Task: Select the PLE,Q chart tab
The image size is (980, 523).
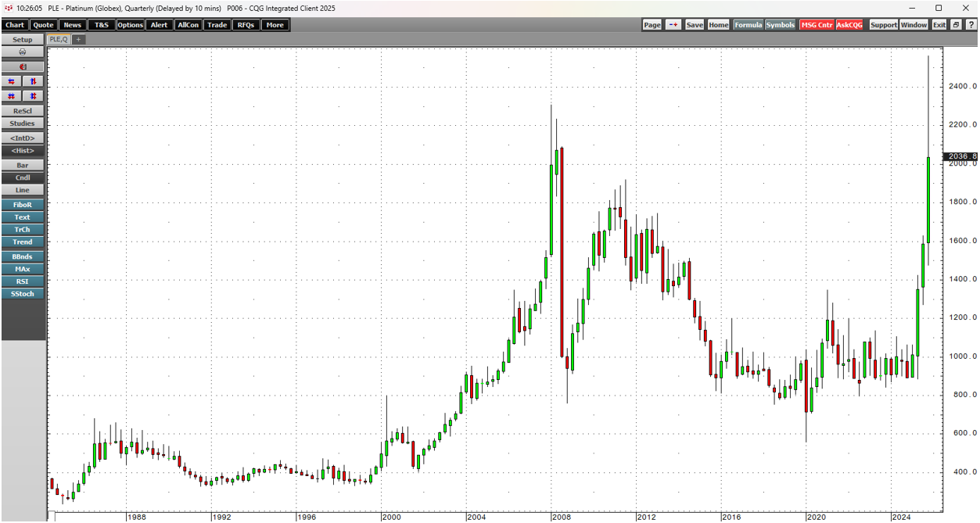Action: click(59, 39)
